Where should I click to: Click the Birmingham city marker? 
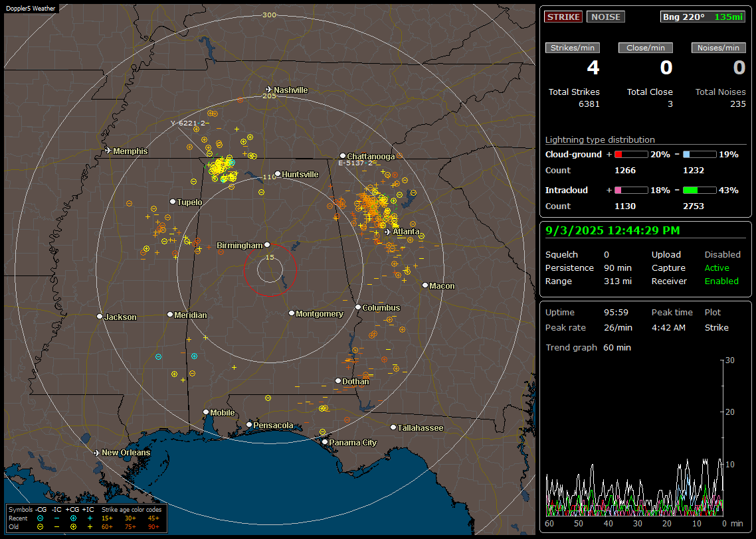(x=267, y=245)
